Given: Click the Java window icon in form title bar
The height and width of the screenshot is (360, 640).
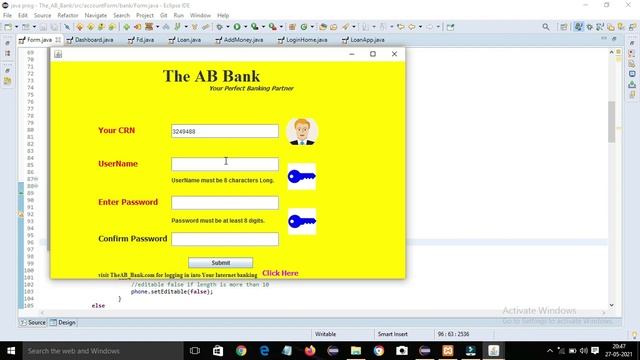Looking at the screenshot, I should click(58, 54).
